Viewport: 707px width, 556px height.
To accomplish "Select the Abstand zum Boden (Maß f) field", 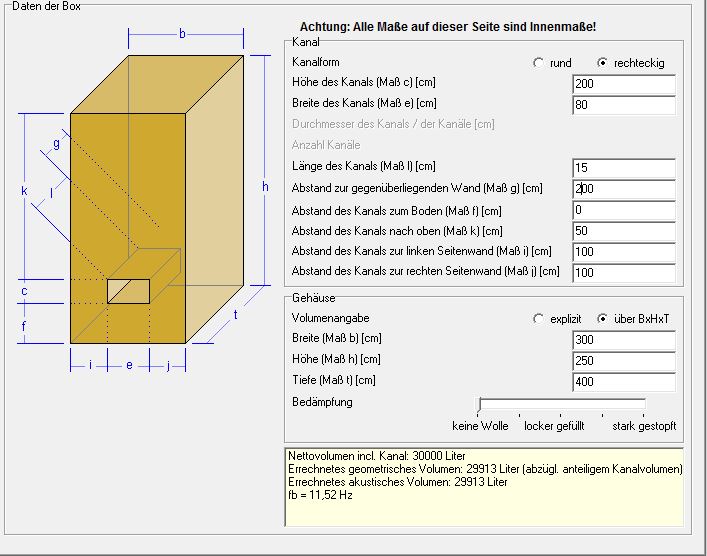I will point(624,209).
